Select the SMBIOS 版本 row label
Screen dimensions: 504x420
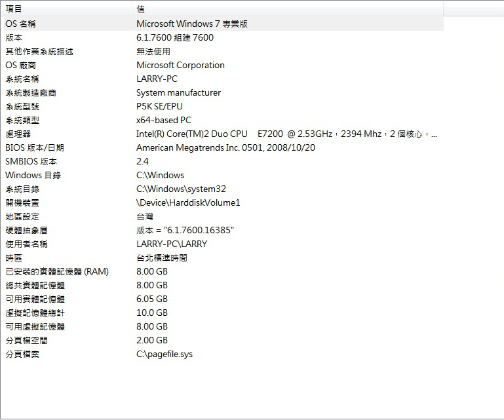(x=31, y=162)
